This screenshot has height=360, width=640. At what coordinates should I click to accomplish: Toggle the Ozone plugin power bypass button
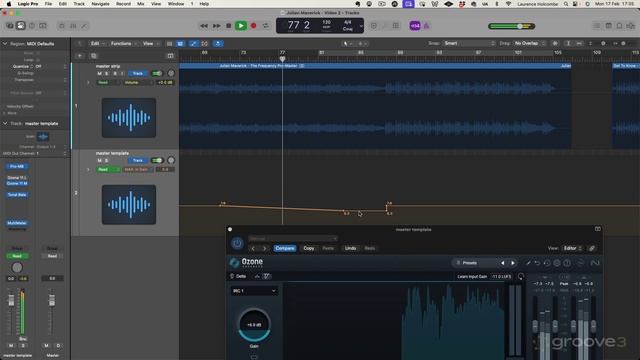click(x=237, y=244)
